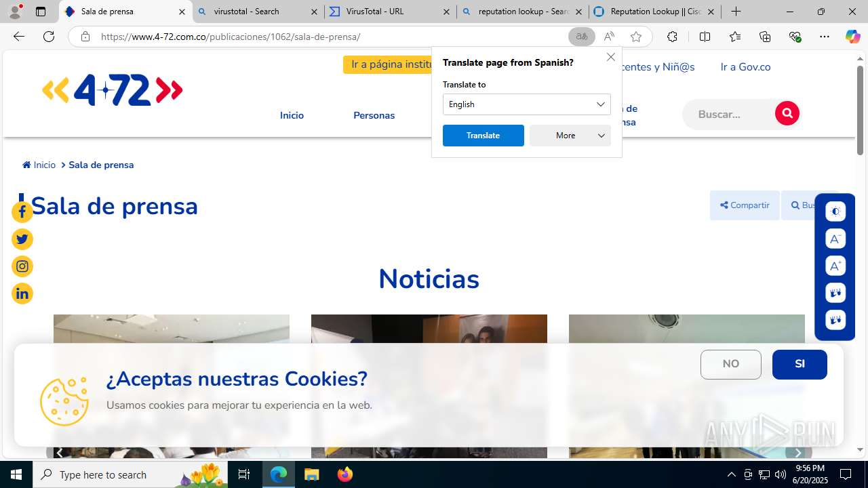The height and width of the screenshot is (488, 868).
Task: Expand the More options dropdown
Action: click(570, 136)
